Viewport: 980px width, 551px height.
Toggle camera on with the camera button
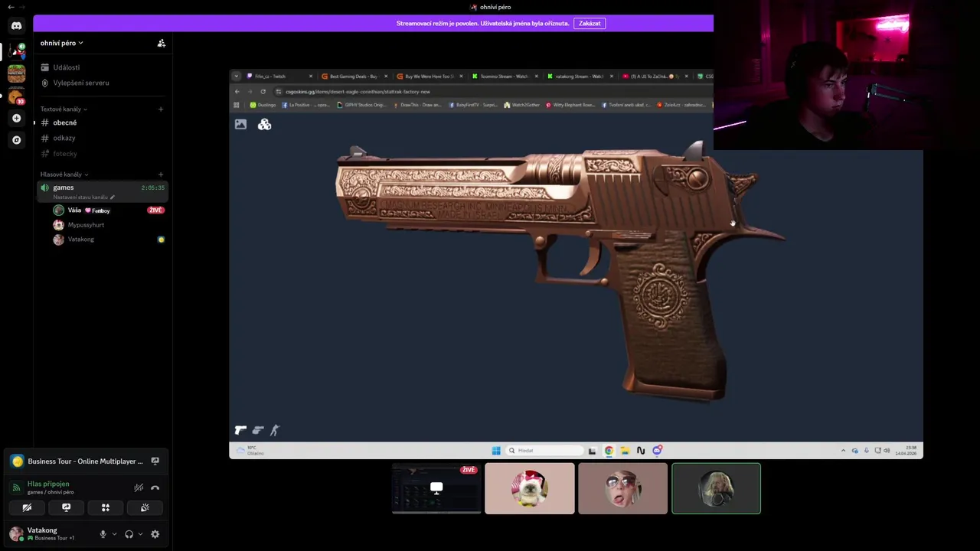point(27,507)
